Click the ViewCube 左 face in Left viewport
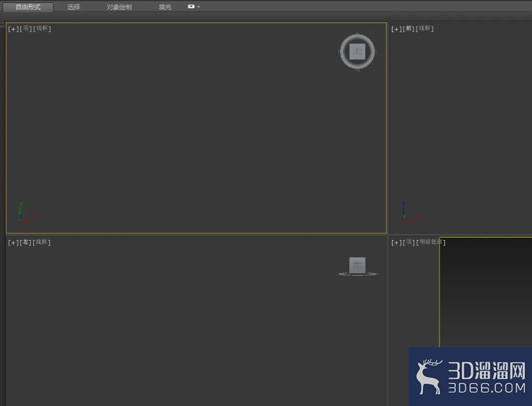The width and height of the screenshot is (532, 406). (x=357, y=265)
